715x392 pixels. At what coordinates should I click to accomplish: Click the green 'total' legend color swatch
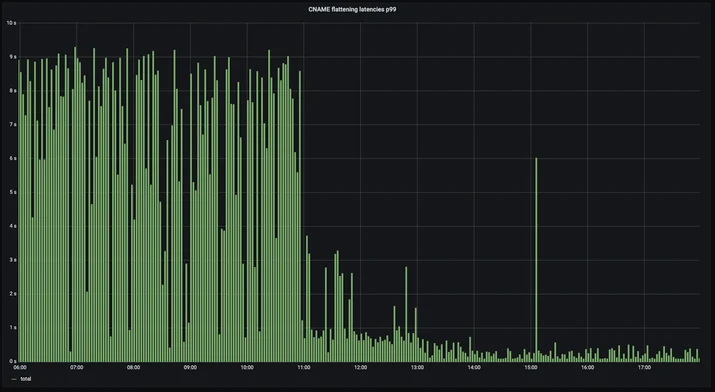pos(14,379)
